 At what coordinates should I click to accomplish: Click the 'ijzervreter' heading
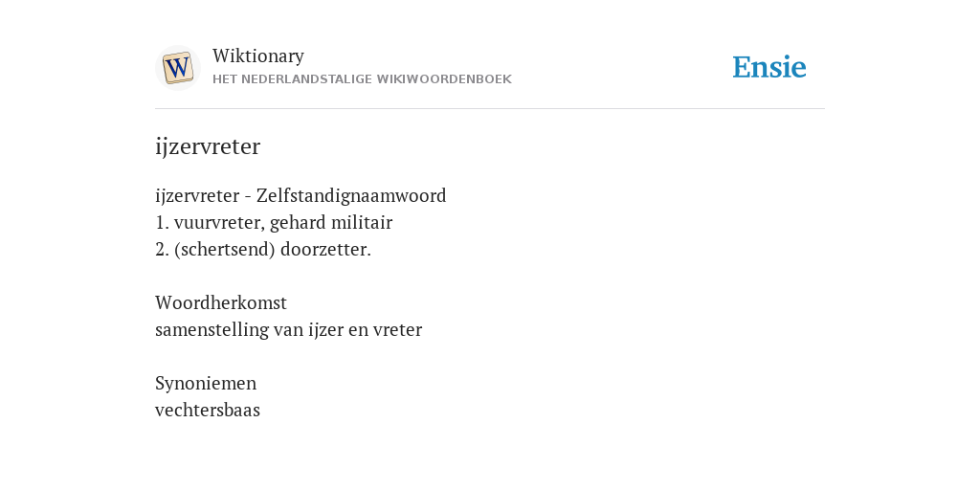(x=208, y=146)
